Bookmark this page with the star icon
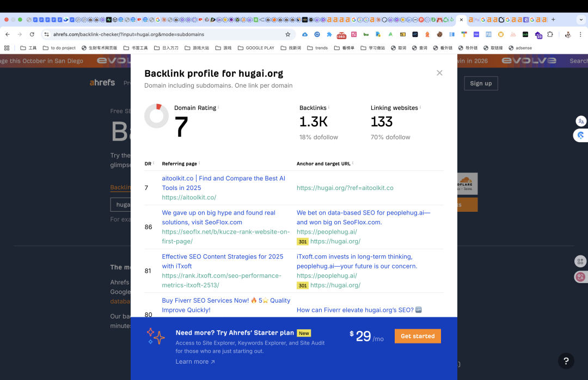588x380 pixels. coord(287,34)
